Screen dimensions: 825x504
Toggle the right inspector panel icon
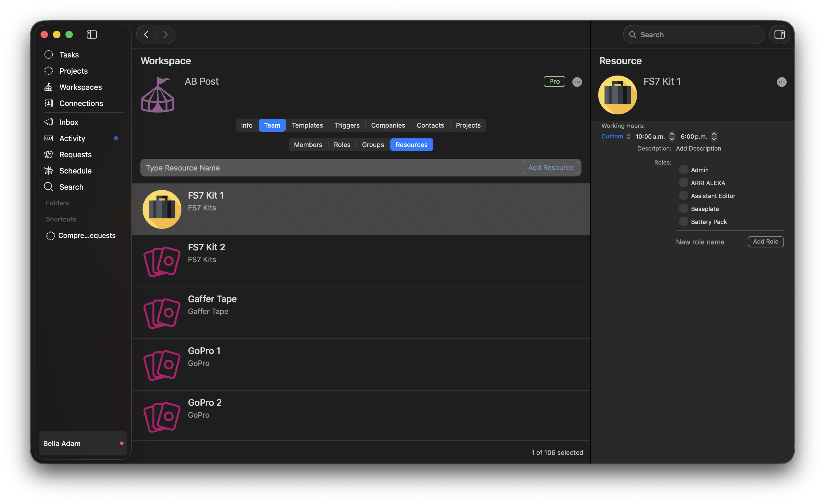click(x=779, y=35)
